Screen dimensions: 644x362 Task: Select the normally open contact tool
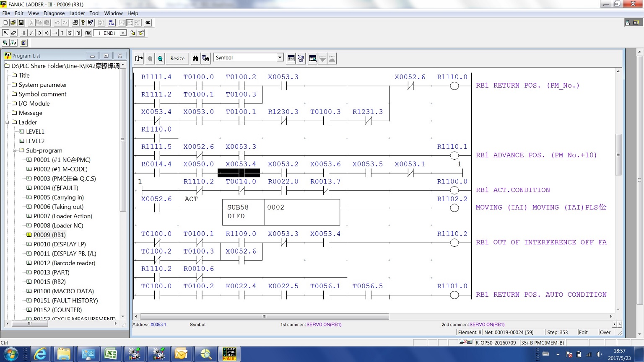[x=23, y=33]
